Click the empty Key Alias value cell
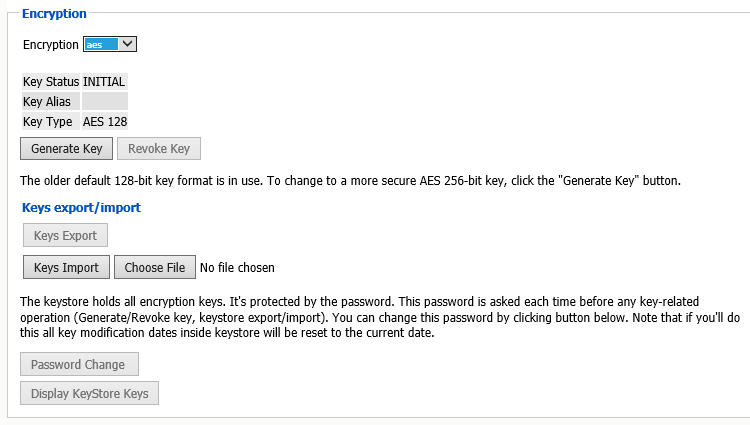This screenshot has width=750, height=425. pos(104,101)
